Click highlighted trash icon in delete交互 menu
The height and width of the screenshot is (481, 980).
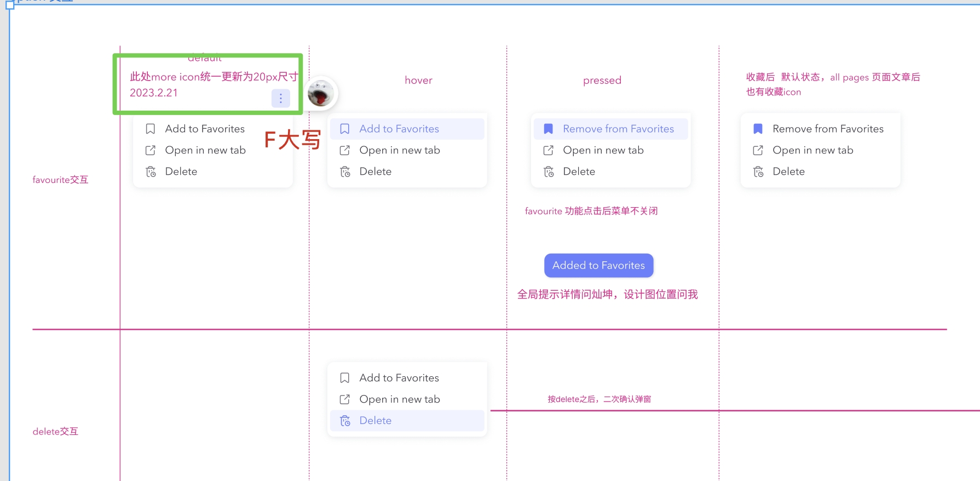tap(345, 421)
